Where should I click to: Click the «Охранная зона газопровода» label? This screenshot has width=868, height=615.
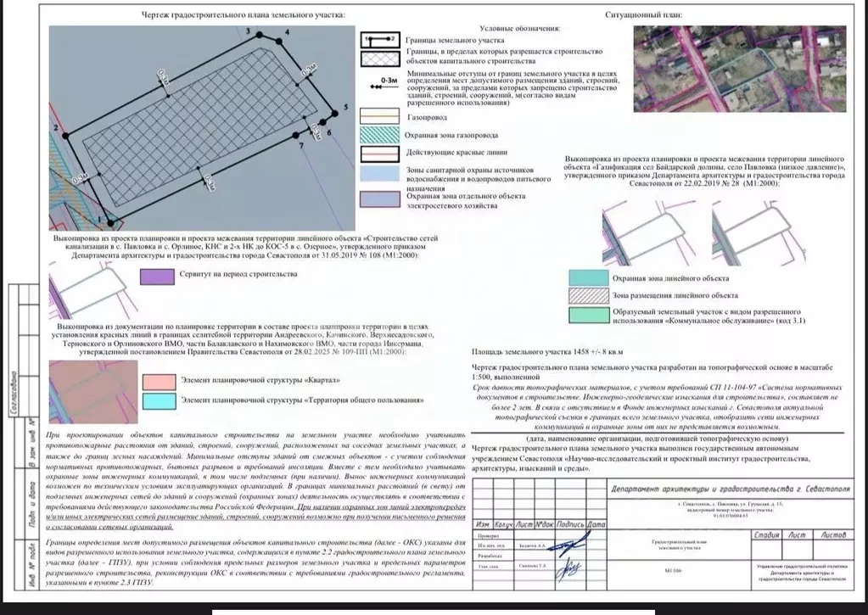coord(451,135)
